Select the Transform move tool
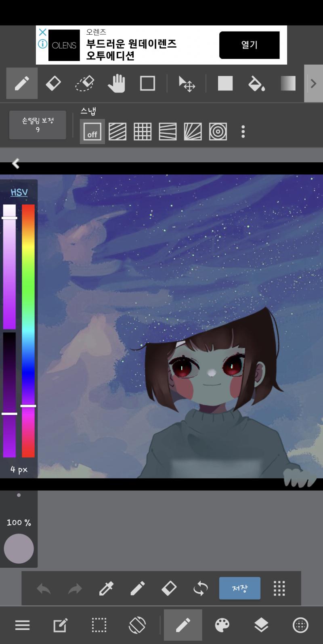The width and height of the screenshot is (323, 644). click(187, 84)
